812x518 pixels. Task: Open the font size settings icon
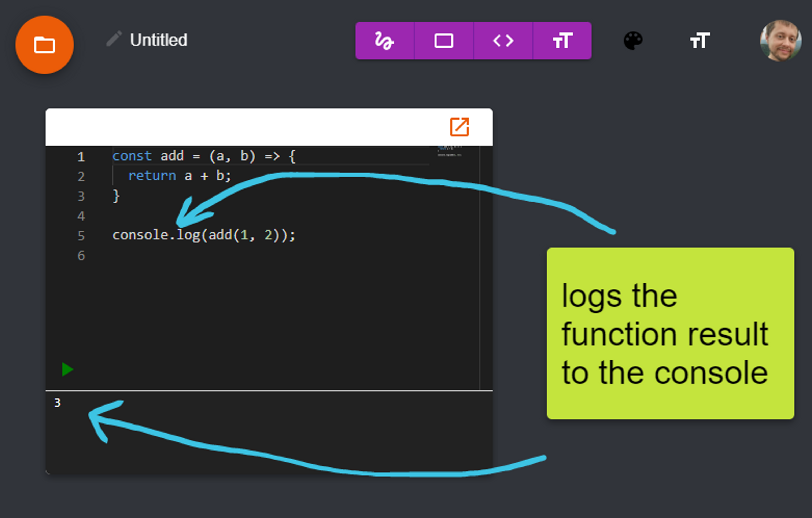coord(700,41)
